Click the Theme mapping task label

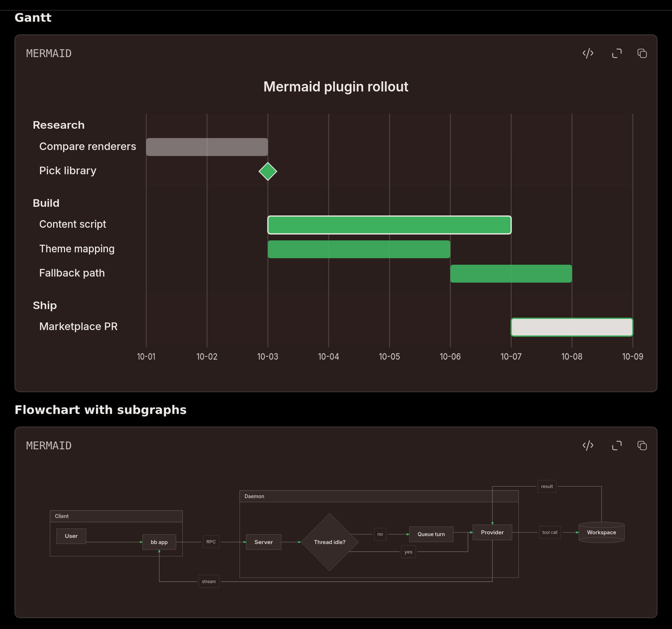click(x=77, y=249)
